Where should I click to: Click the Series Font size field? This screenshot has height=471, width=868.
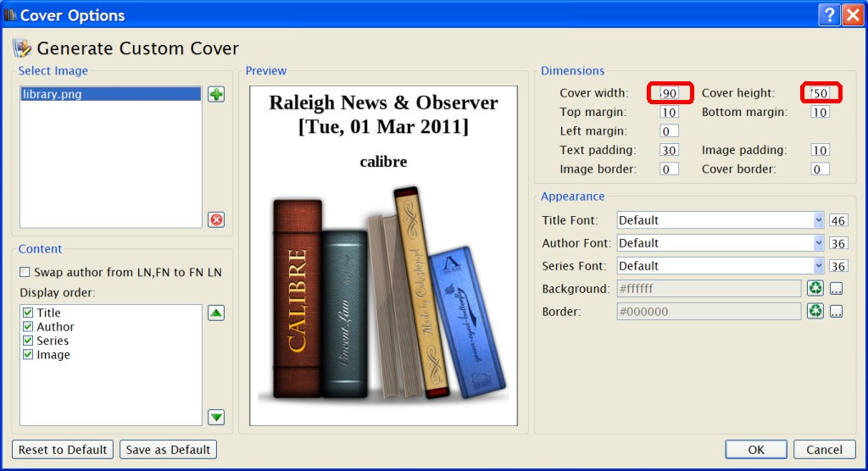(838, 266)
